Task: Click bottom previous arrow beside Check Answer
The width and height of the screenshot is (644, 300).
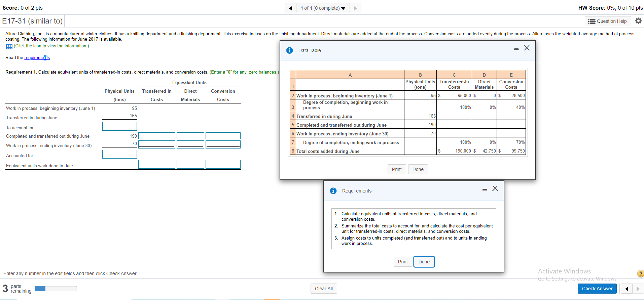Action: (627, 289)
